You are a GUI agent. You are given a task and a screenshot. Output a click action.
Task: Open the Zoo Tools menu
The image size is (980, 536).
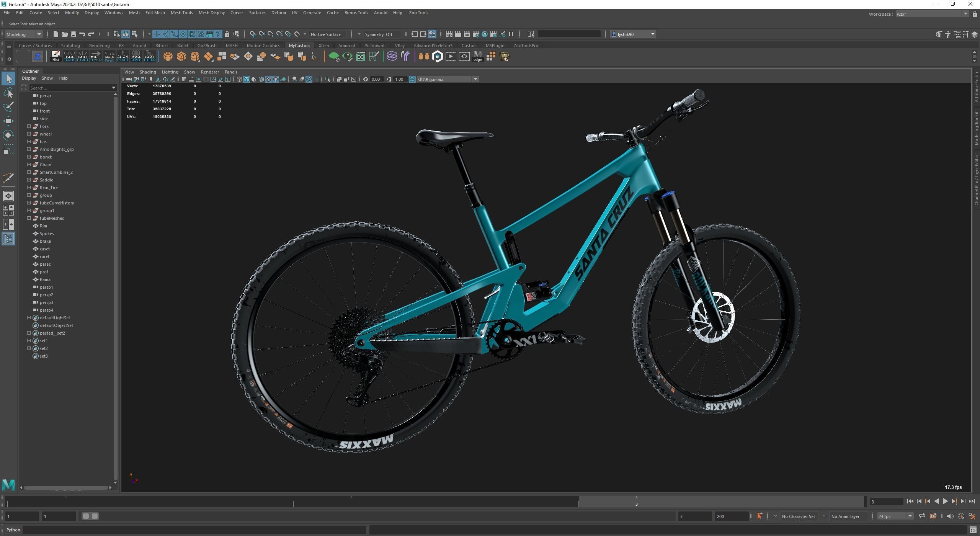click(418, 13)
